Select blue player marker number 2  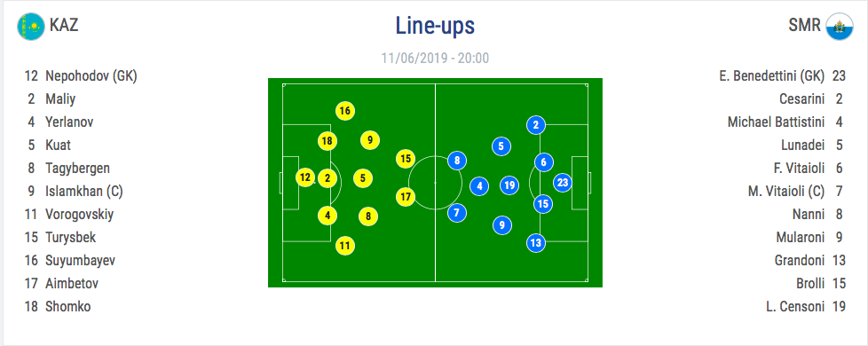coord(536,125)
